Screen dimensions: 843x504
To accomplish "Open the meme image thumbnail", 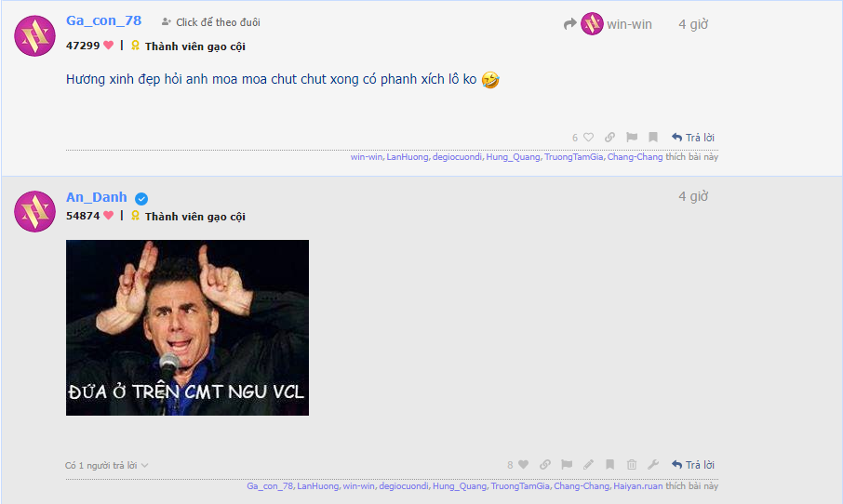I will pyautogui.click(x=188, y=327).
